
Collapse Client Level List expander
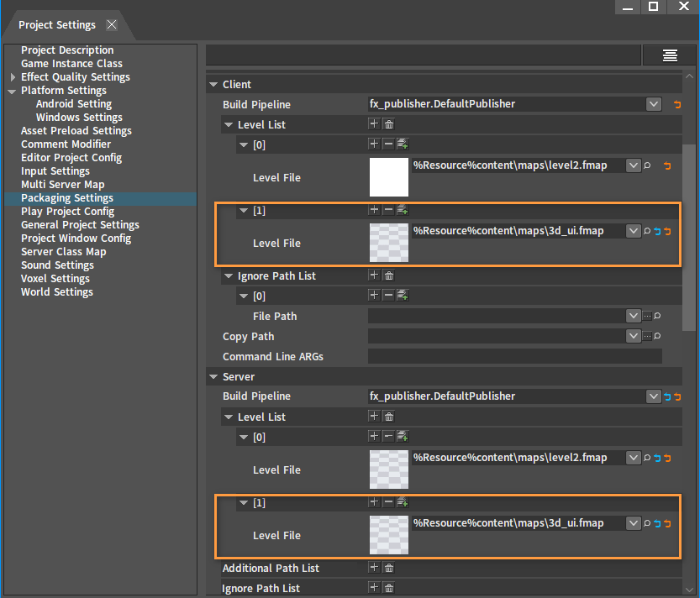click(229, 124)
